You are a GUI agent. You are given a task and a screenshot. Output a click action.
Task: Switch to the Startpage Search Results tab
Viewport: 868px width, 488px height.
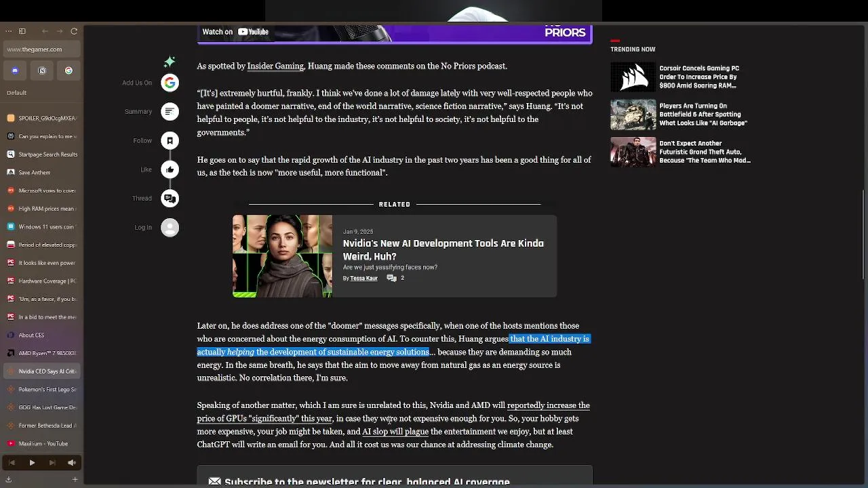click(41, 155)
